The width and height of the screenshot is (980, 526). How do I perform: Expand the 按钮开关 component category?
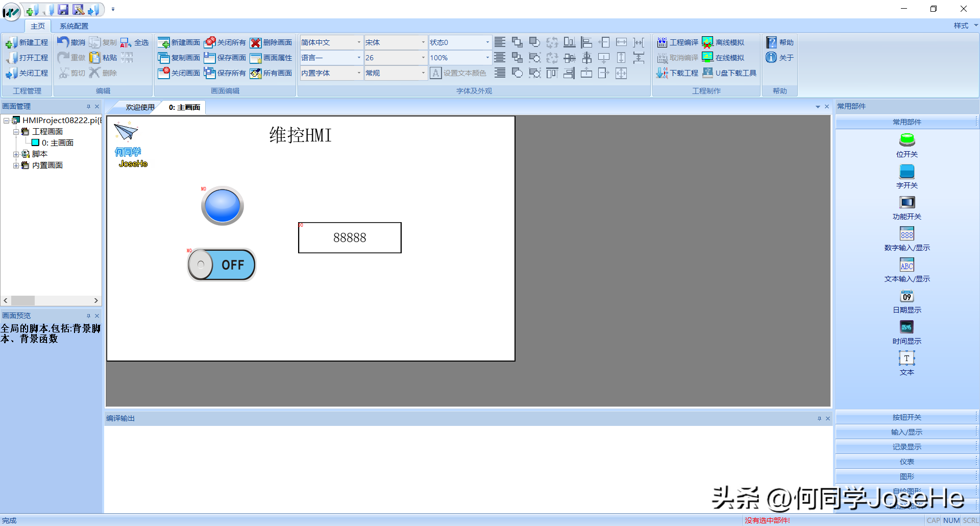click(906, 417)
